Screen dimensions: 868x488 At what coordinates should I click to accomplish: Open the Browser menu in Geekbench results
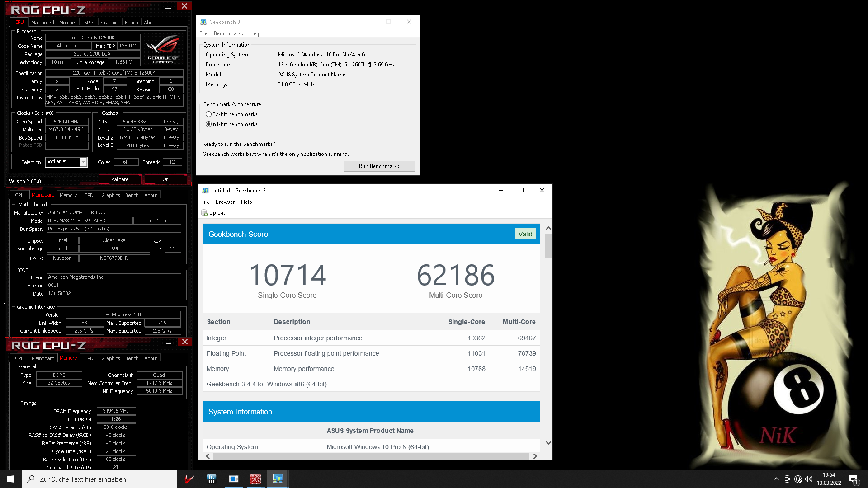pos(225,202)
